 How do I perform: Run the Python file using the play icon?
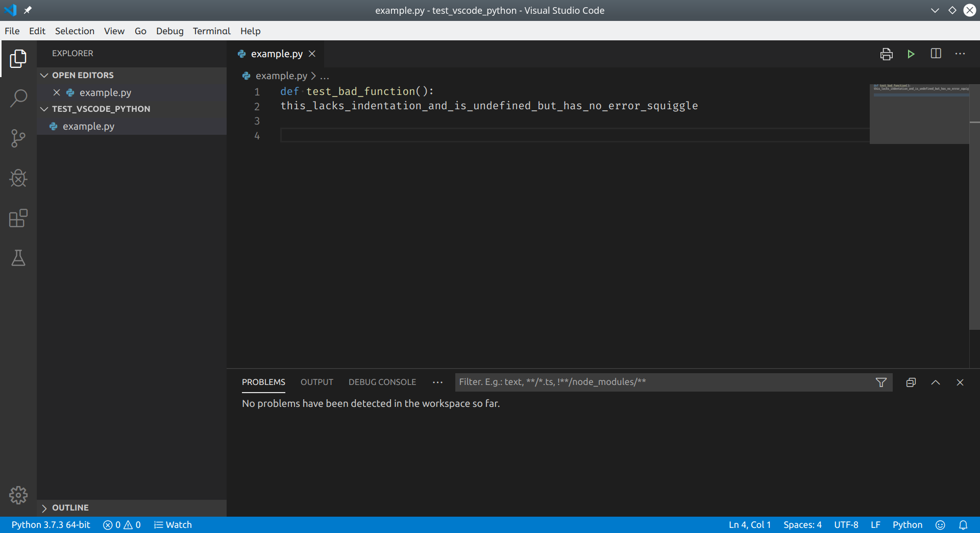[911, 54]
